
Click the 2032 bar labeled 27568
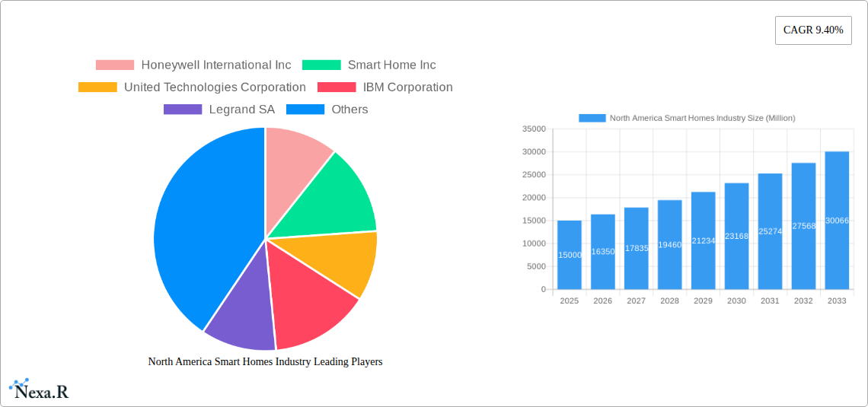click(x=804, y=226)
